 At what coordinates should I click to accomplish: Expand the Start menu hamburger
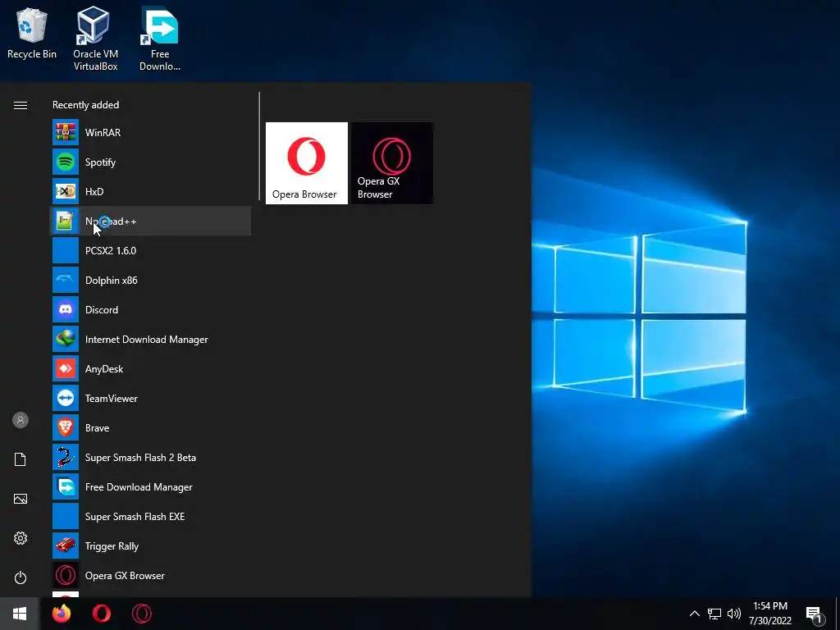(21, 105)
